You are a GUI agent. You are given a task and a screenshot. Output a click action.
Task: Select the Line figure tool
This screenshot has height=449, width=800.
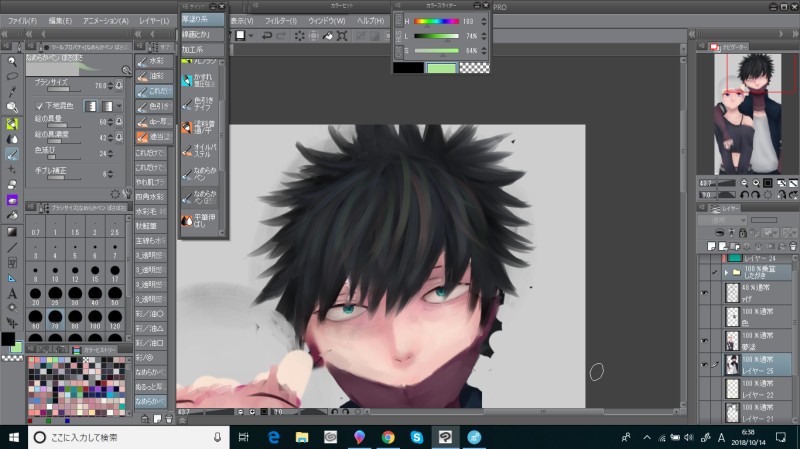(x=12, y=247)
